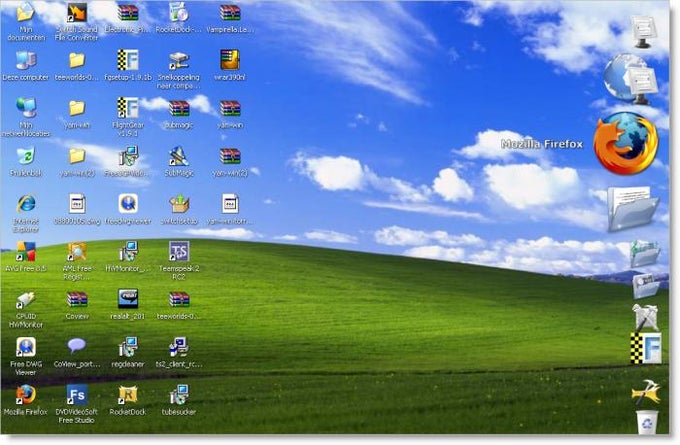Image resolution: width=680 pixels, height=445 pixels.
Task: Select the Vampirella archive file
Action: point(230,13)
